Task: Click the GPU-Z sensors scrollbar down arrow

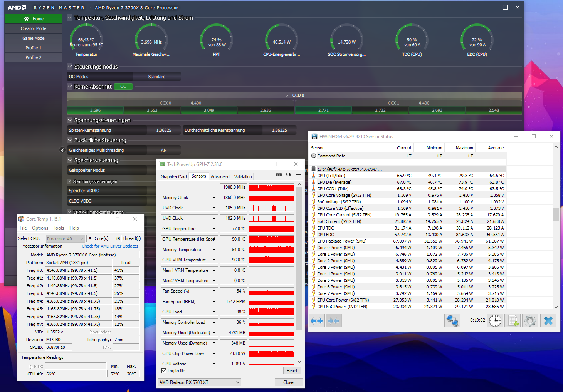Action: click(299, 362)
